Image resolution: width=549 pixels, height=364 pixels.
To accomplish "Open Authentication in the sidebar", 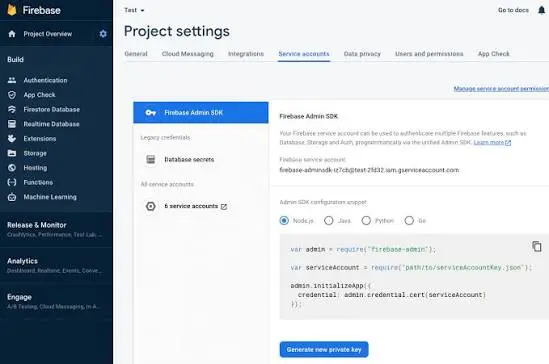I will point(46,80).
